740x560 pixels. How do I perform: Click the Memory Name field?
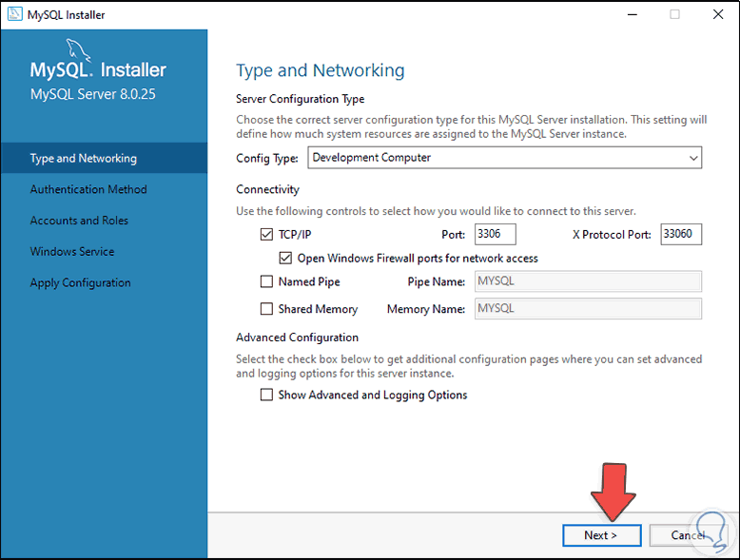[x=588, y=309]
